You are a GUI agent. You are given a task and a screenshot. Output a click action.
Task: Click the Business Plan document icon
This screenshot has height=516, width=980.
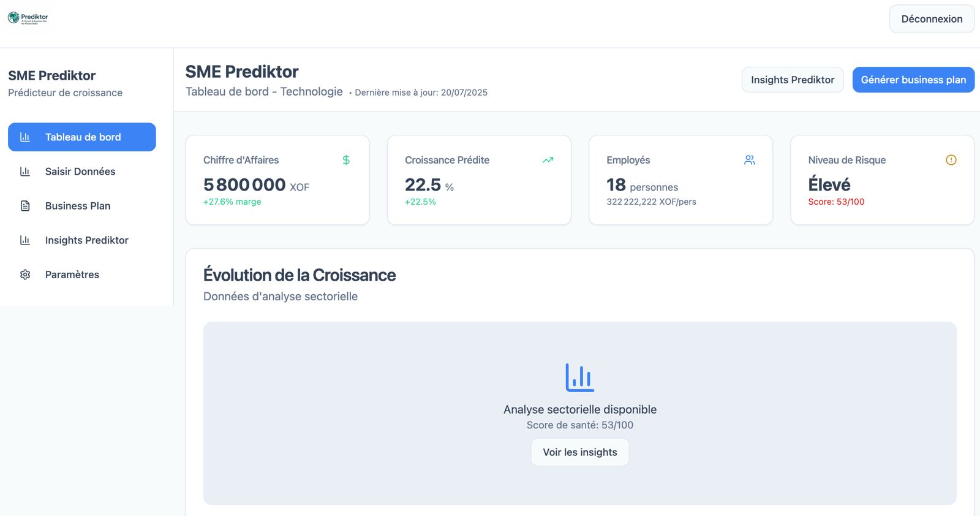[25, 206]
